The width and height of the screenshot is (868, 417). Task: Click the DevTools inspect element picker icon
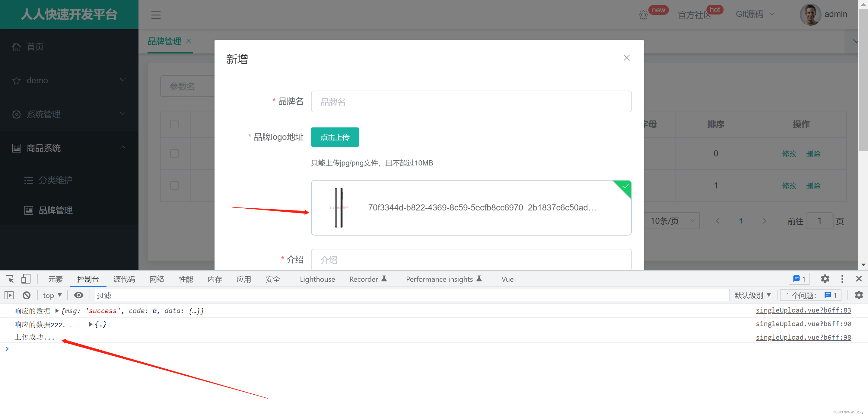click(x=9, y=279)
